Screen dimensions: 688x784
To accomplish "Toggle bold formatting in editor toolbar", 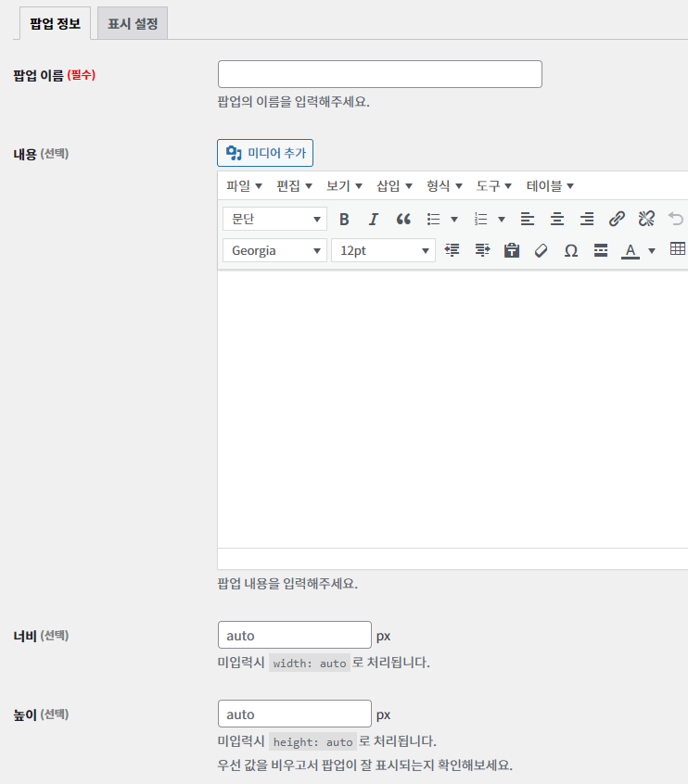I will [344, 219].
